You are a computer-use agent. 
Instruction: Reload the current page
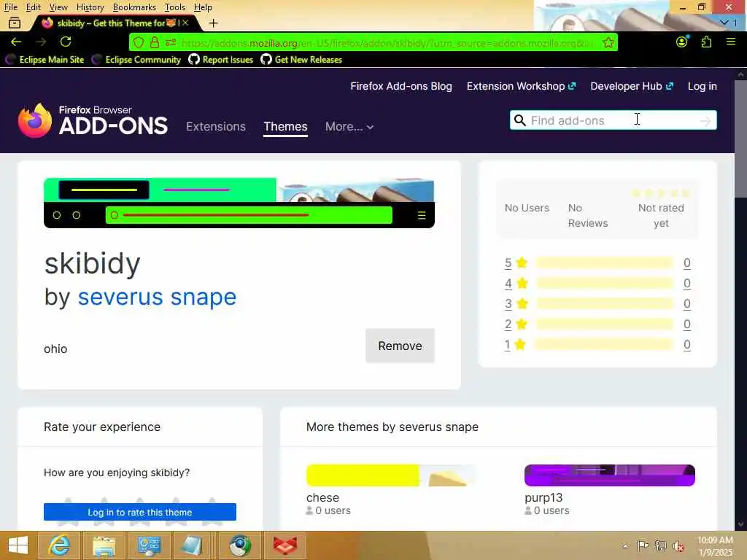tap(66, 42)
